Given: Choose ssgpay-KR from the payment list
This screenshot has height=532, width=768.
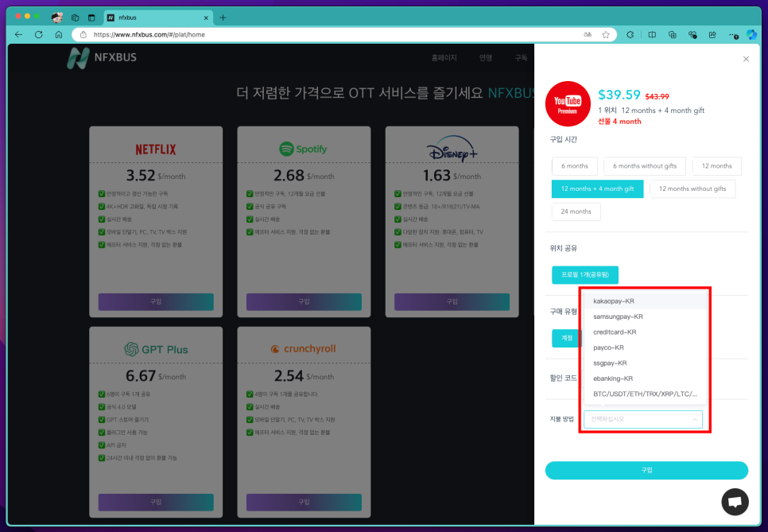Looking at the screenshot, I should [645, 363].
